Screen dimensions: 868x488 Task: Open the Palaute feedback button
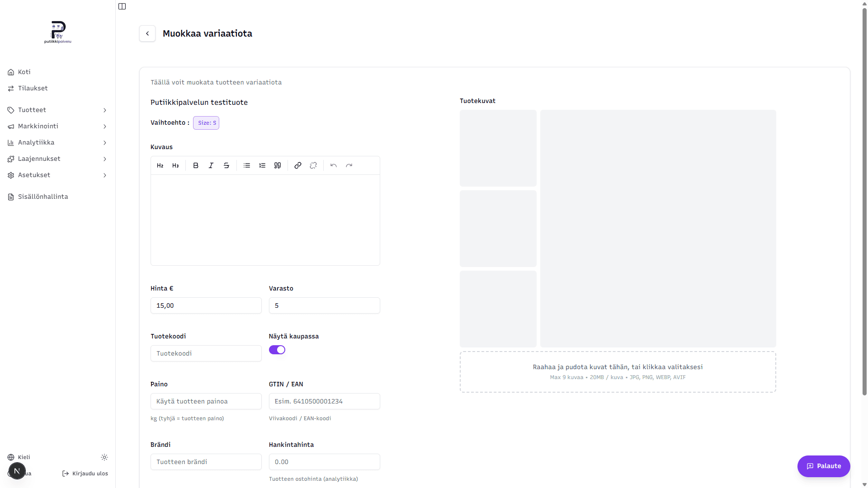tap(824, 466)
